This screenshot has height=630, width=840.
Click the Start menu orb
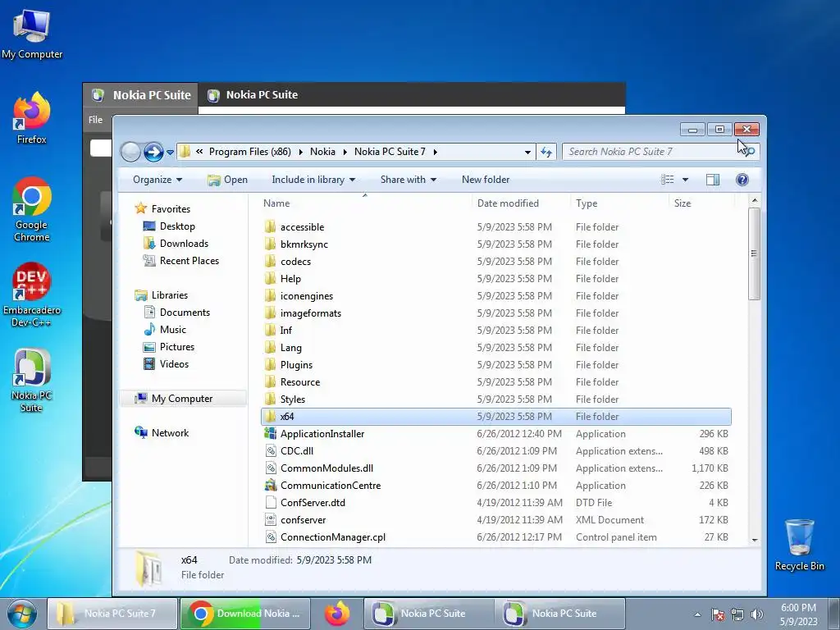(22, 614)
